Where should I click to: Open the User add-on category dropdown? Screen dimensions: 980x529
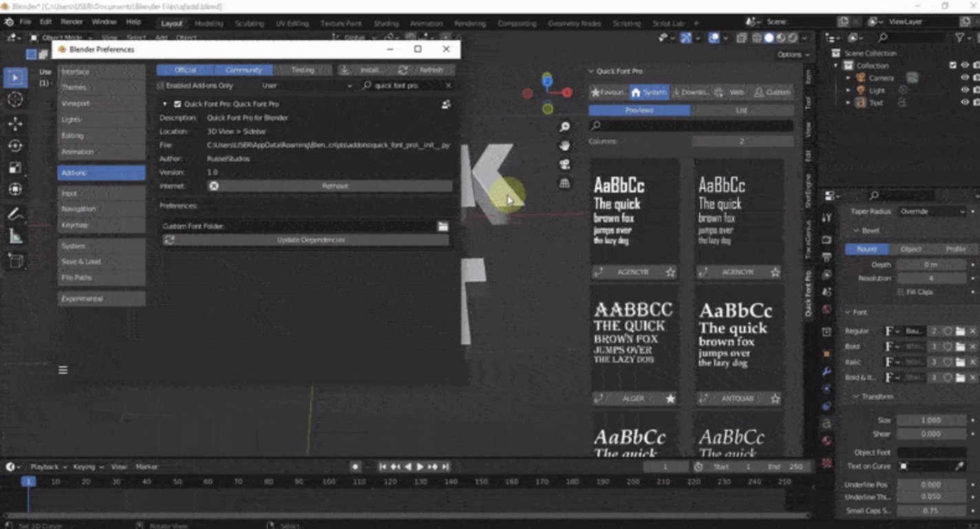point(306,85)
